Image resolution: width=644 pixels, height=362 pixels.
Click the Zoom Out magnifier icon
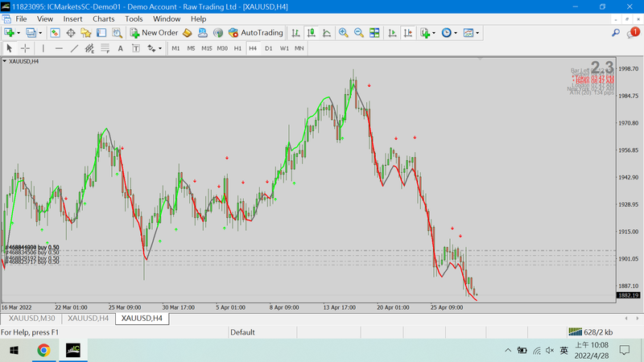tap(360, 33)
